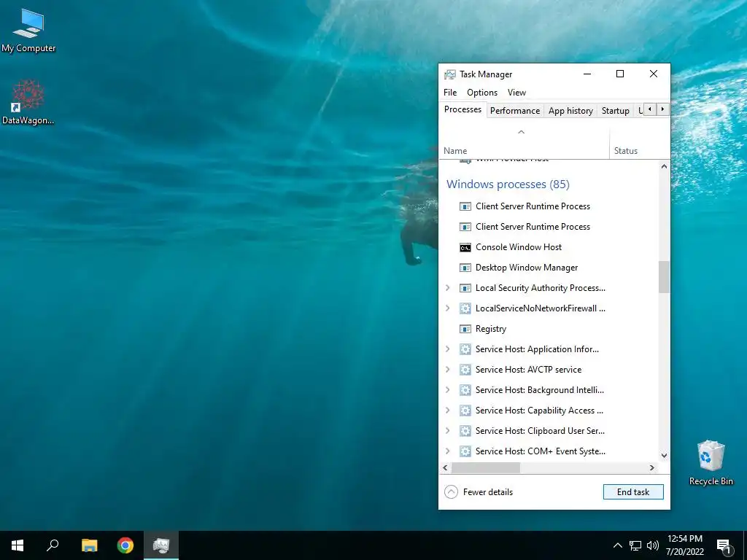Viewport: 747px width, 560px height.
Task: Click the Task Manager taskbar icon
Action: point(161,545)
